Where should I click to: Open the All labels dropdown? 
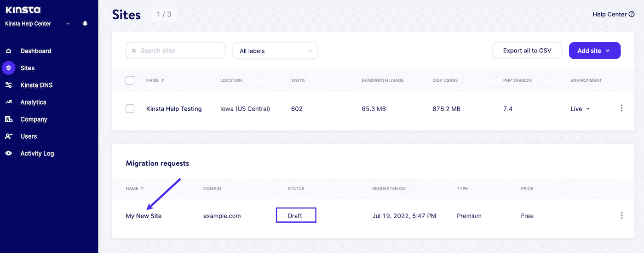coord(275,51)
